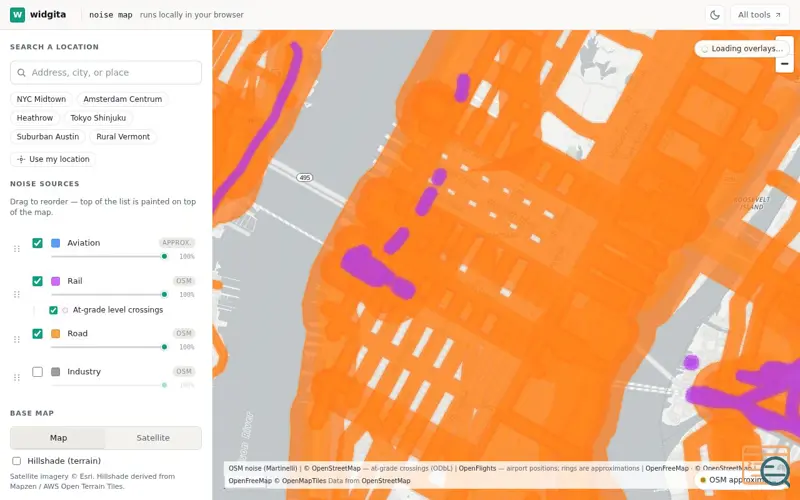Image resolution: width=800 pixels, height=500 pixels.
Task: Click the gray Industry color swatch
Action: tap(56, 372)
